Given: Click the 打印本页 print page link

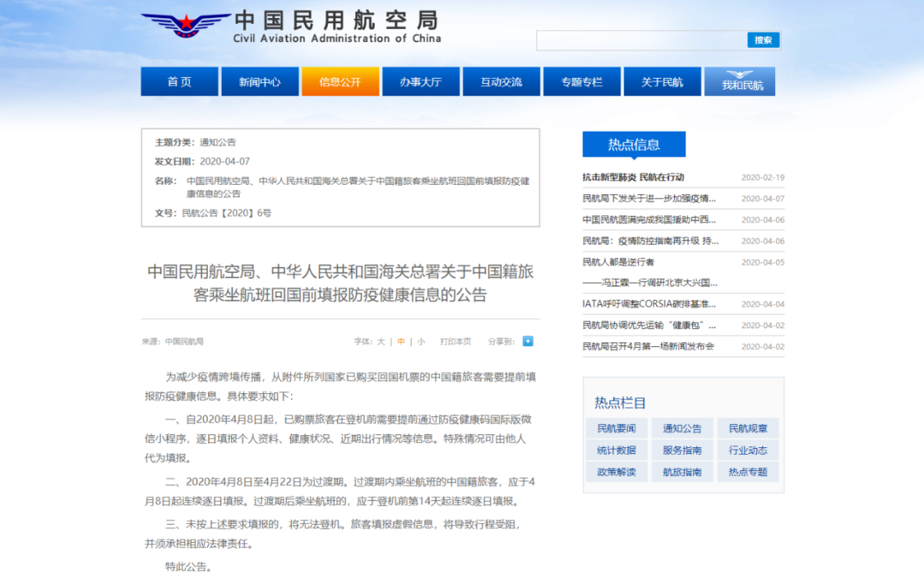Looking at the screenshot, I should pyautogui.click(x=455, y=341).
